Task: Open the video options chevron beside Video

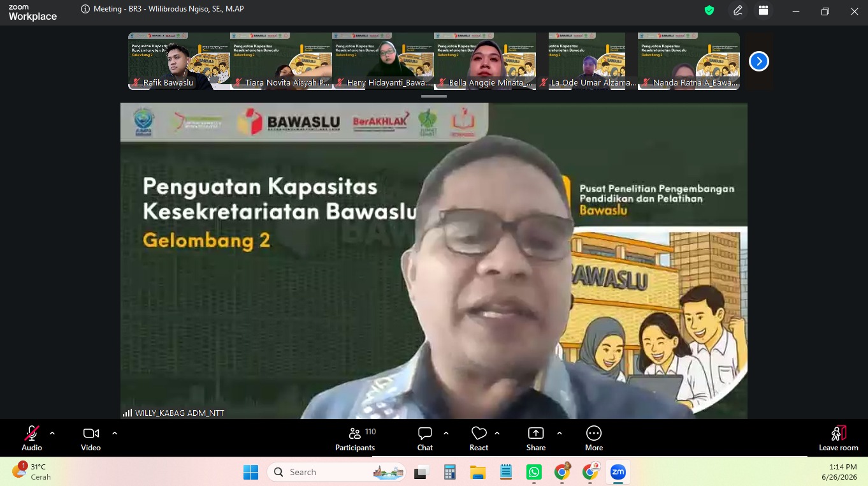Action: click(115, 433)
